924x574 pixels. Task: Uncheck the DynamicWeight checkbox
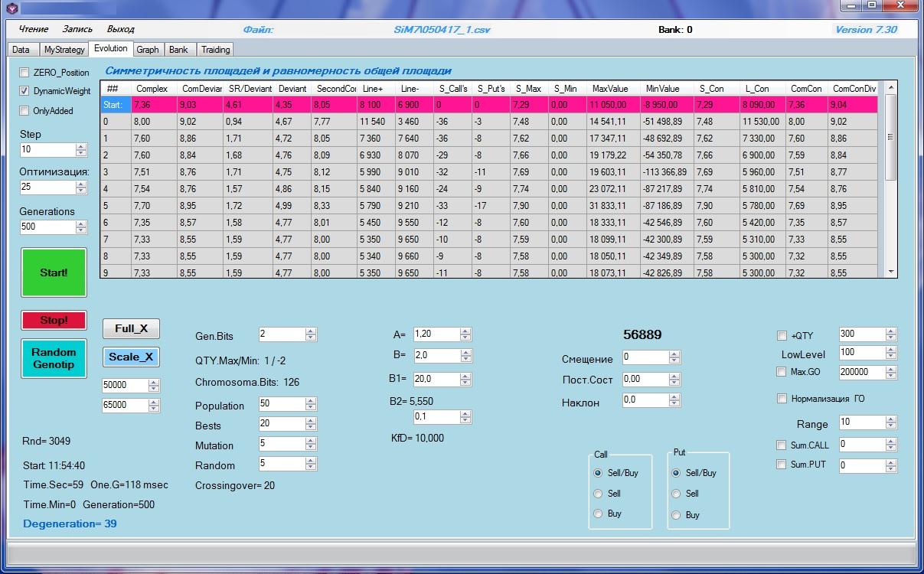coord(25,91)
